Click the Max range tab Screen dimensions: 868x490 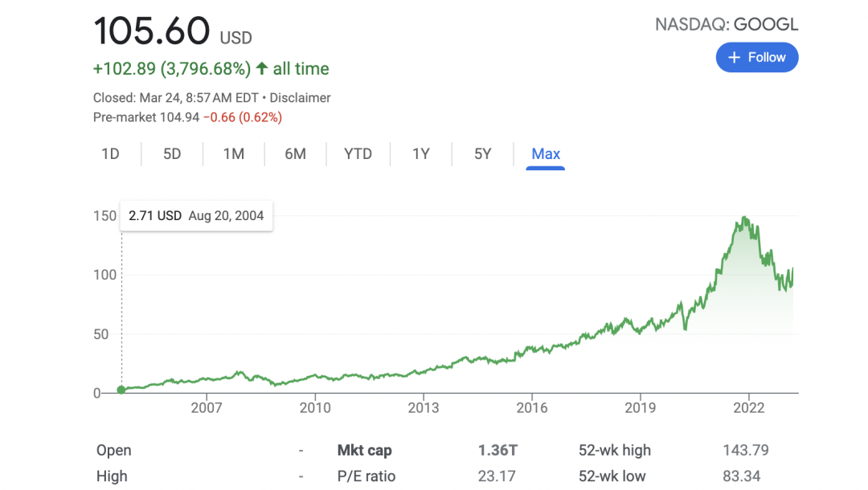click(x=545, y=153)
